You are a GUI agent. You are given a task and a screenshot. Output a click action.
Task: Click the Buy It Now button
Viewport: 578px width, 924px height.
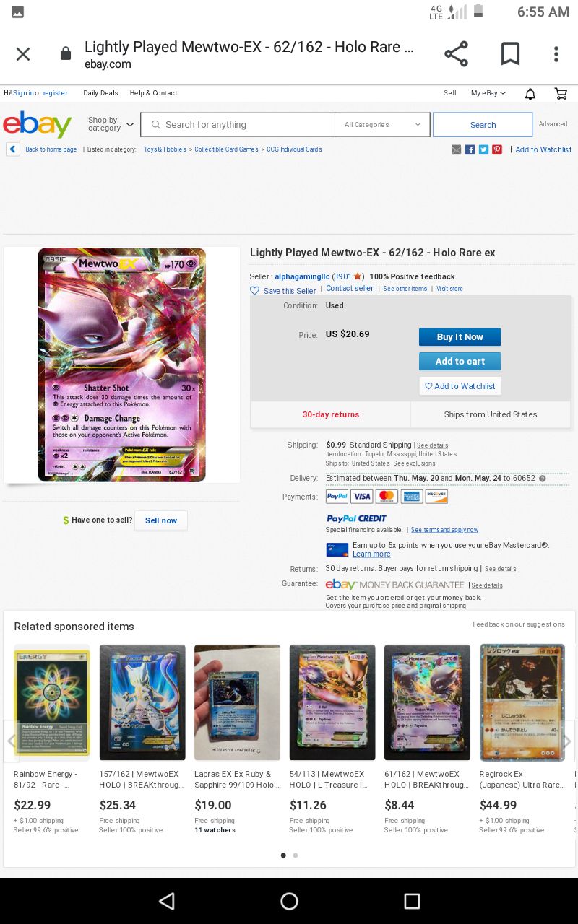[460, 337]
